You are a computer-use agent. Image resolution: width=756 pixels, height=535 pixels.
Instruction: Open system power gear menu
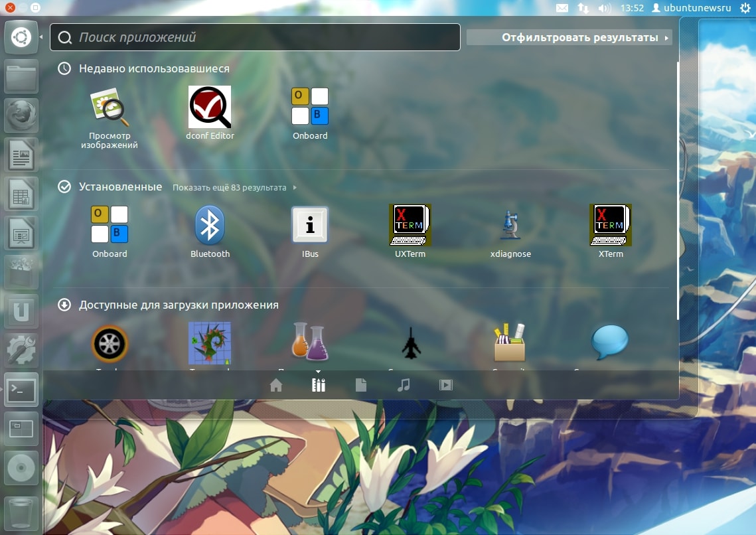(x=745, y=8)
